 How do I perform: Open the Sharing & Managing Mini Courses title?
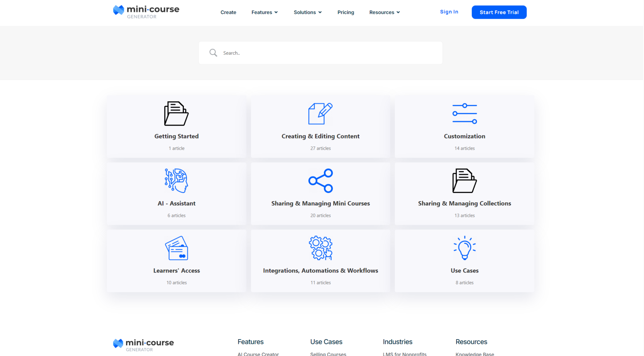coord(320,203)
